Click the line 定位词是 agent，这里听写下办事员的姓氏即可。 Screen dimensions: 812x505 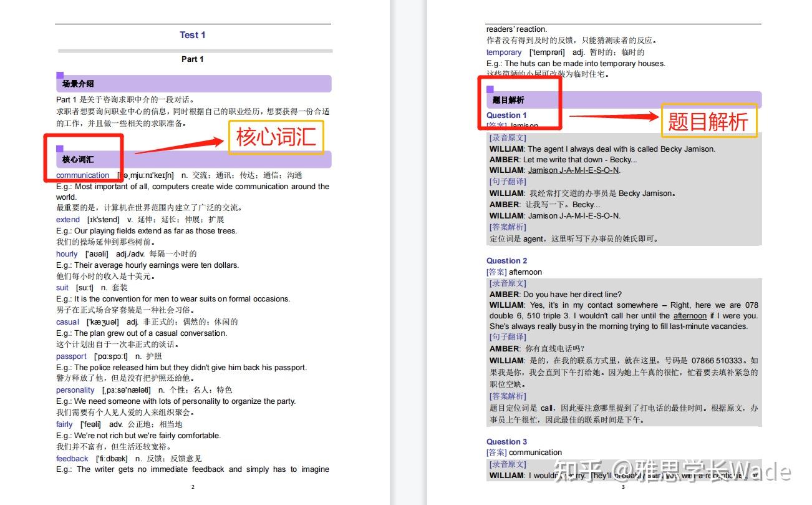pyautogui.click(x=574, y=238)
